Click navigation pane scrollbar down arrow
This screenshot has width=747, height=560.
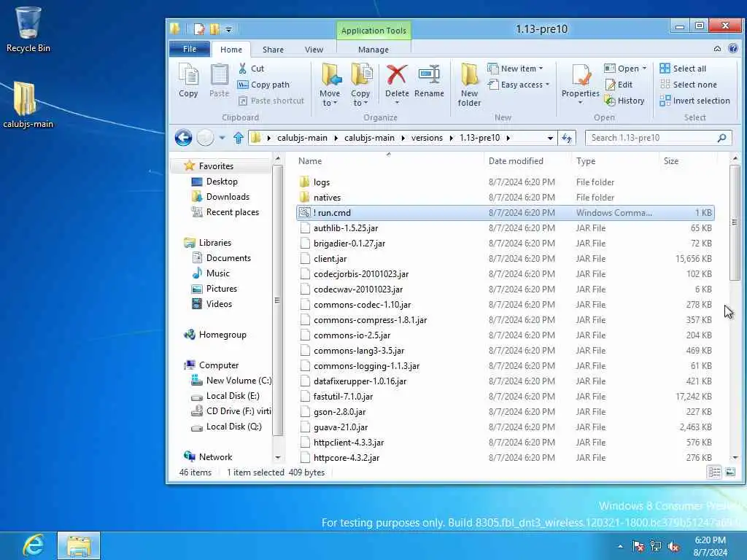click(x=278, y=458)
